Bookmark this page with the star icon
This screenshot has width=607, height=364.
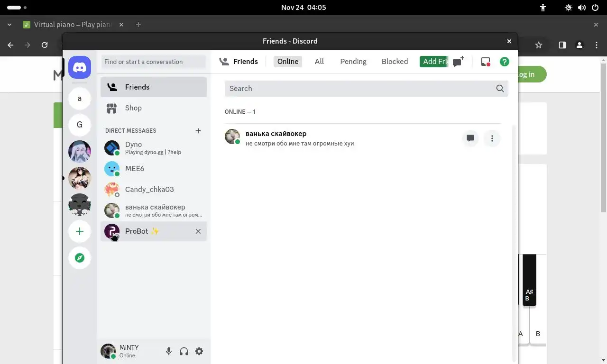coord(539,45)
